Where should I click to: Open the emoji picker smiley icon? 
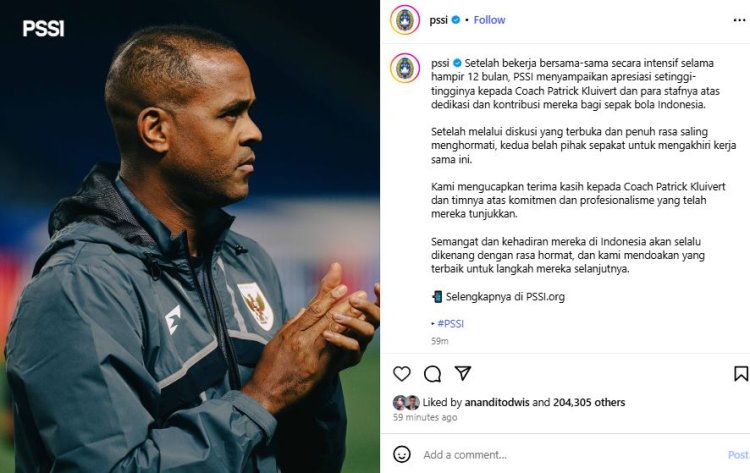402,454
